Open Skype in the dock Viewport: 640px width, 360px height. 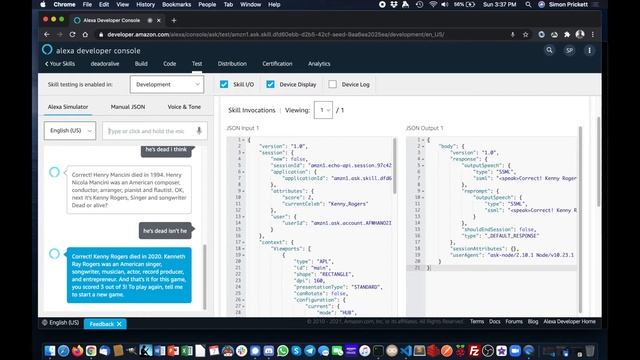tap(296, 351)
